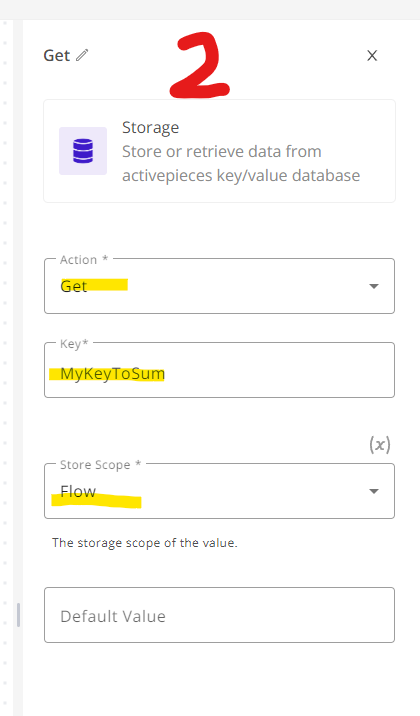Click the Get step title text

pyautogui.click(x=57, y=56)
